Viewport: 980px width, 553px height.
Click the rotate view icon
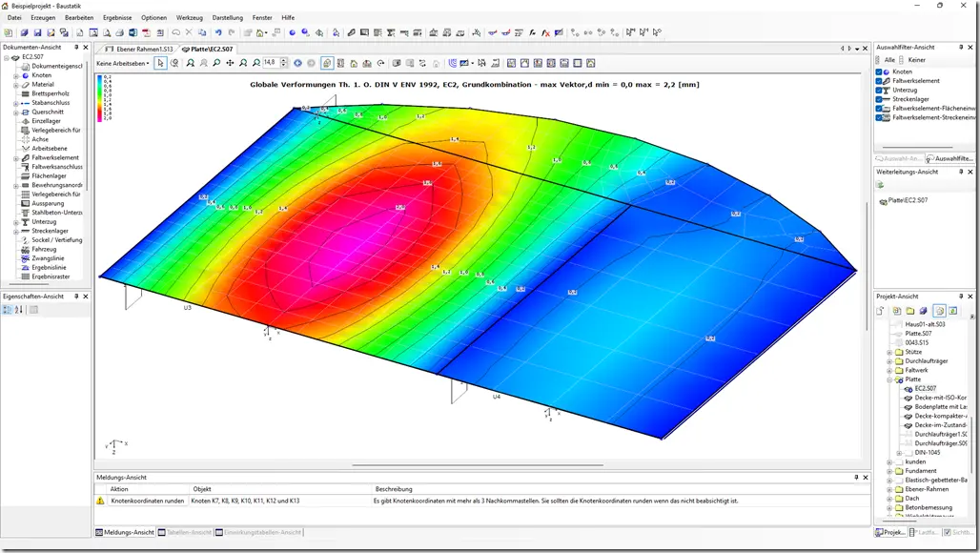click(380, 63)
